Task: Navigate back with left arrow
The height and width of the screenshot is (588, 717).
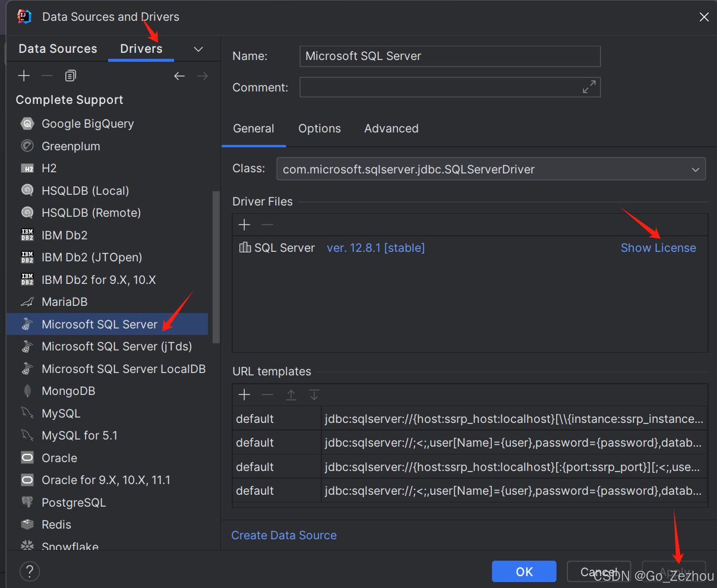Action: 179,76
